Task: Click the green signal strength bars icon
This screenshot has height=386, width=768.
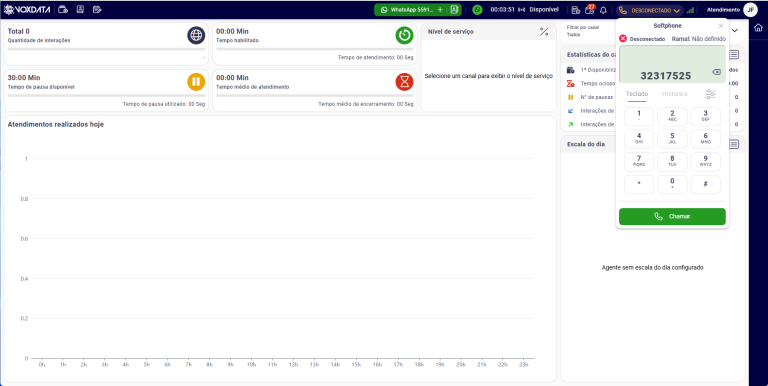Action: point(690,10)
